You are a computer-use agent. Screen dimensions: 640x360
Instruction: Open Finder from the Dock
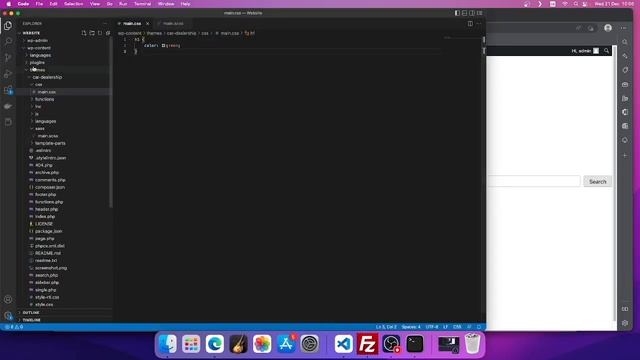[x=168, y=344]
